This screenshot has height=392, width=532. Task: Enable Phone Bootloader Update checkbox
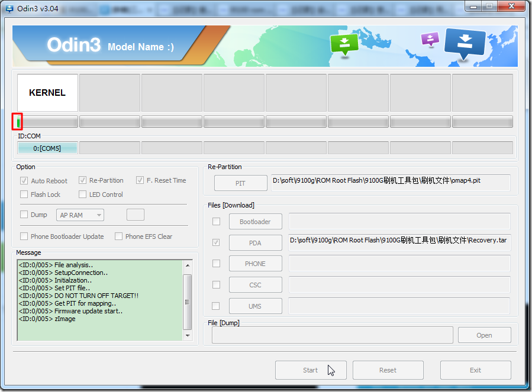tap(24, 236)
